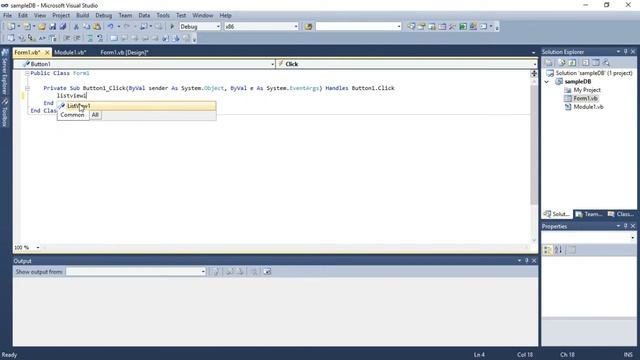Click View Code icon in Solution Explorer
This screenshot has width=640, height=360.
coord(585,62)
